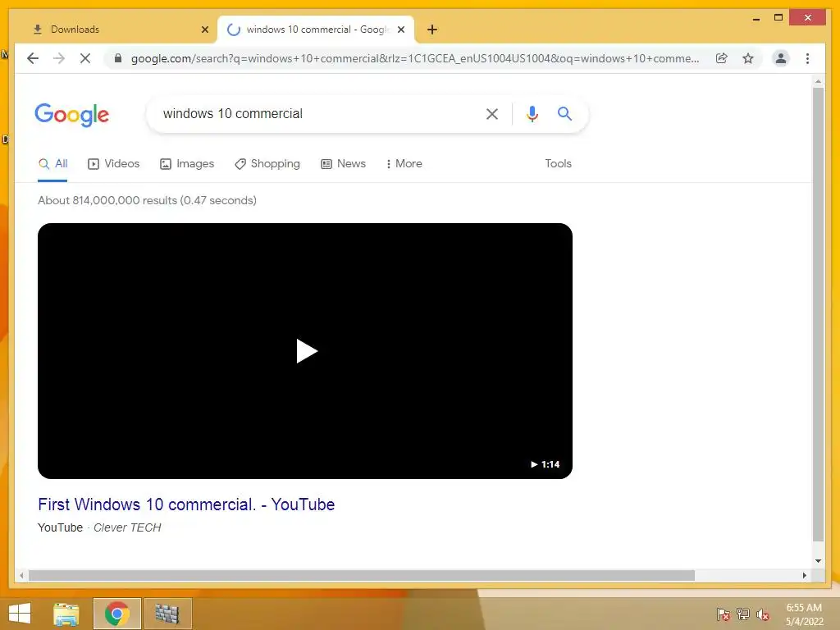Click the address bar URL
Screen dimensions: 840x630
(415, 58)
